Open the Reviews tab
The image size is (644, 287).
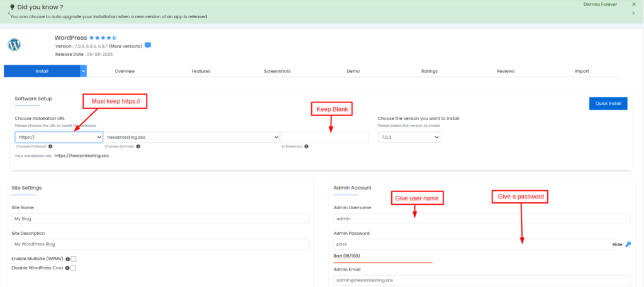click(506, 72)
